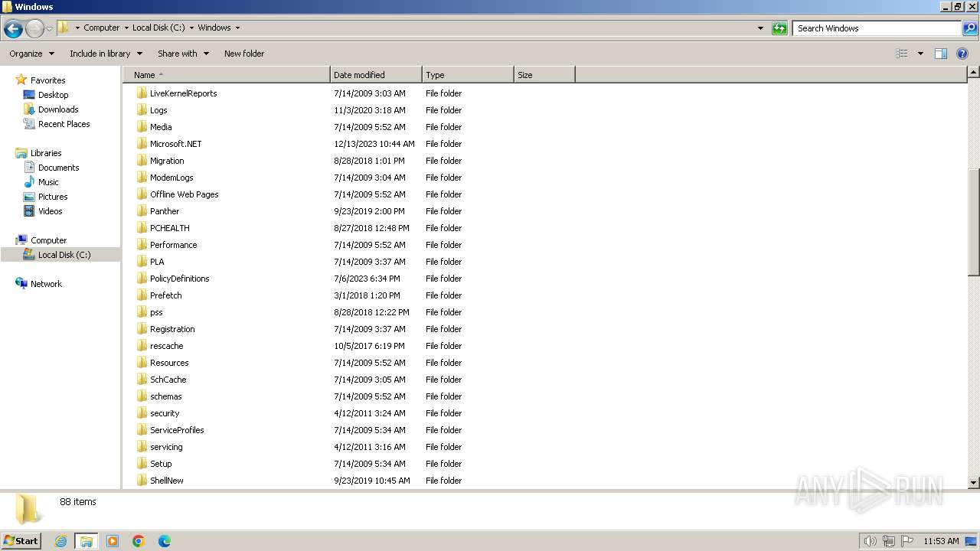Sort files by the Name column
Viewport: 980px width, 551px height.
pos(227,75)
